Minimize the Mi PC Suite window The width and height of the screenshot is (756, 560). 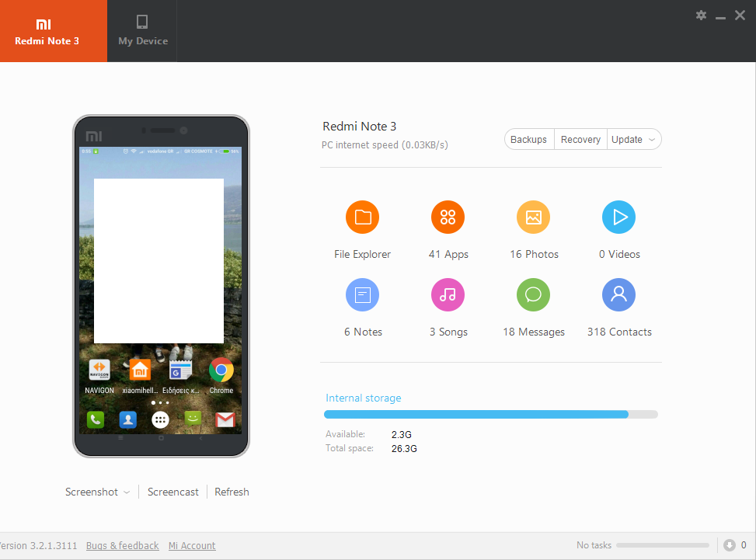tap(721, 17)
